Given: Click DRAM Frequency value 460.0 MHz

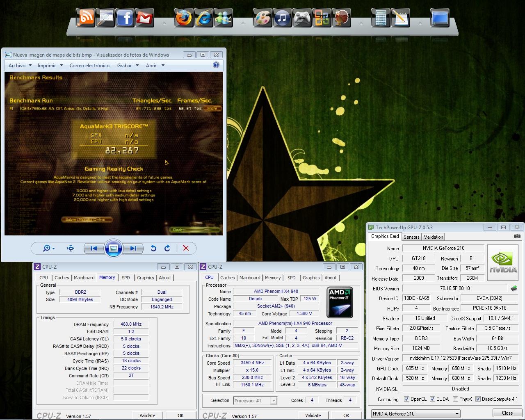Looking at the screenshot, I should [131, 324].
